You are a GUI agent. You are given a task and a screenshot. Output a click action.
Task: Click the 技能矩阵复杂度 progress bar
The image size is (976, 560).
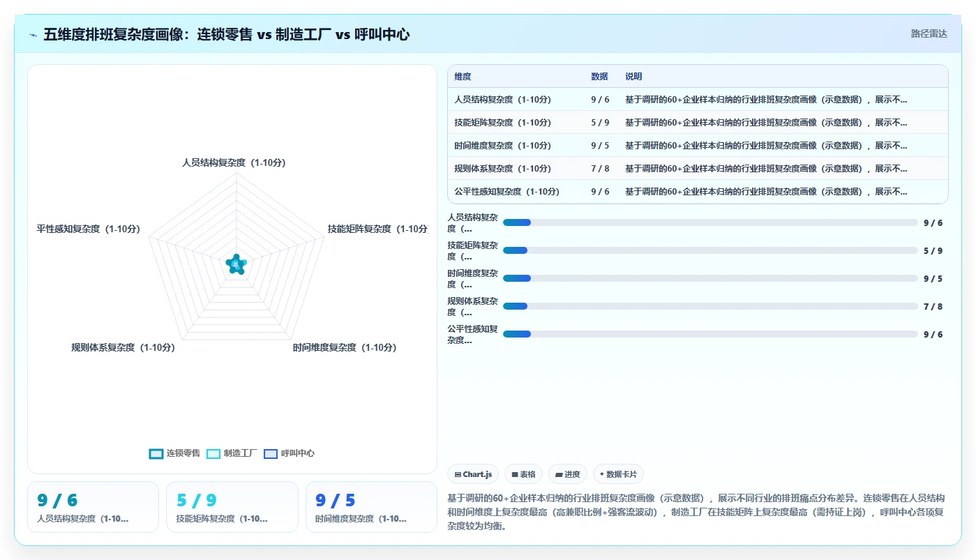click(x=710, y=250)
